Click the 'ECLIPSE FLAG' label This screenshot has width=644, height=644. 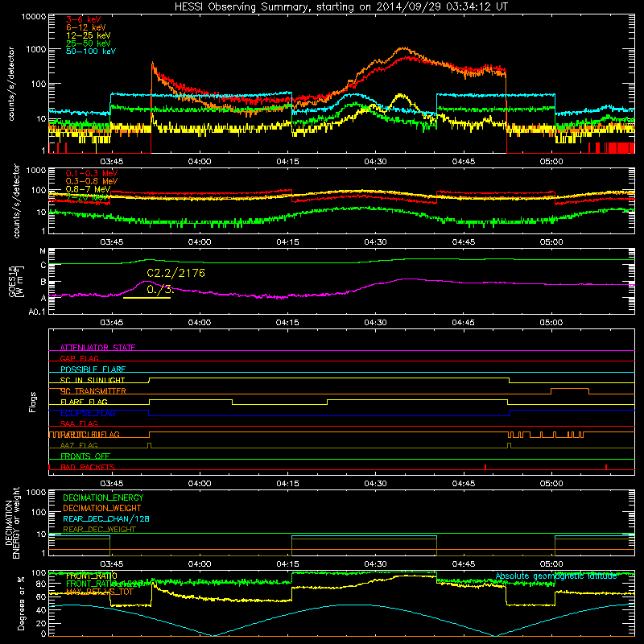[88, 413]
